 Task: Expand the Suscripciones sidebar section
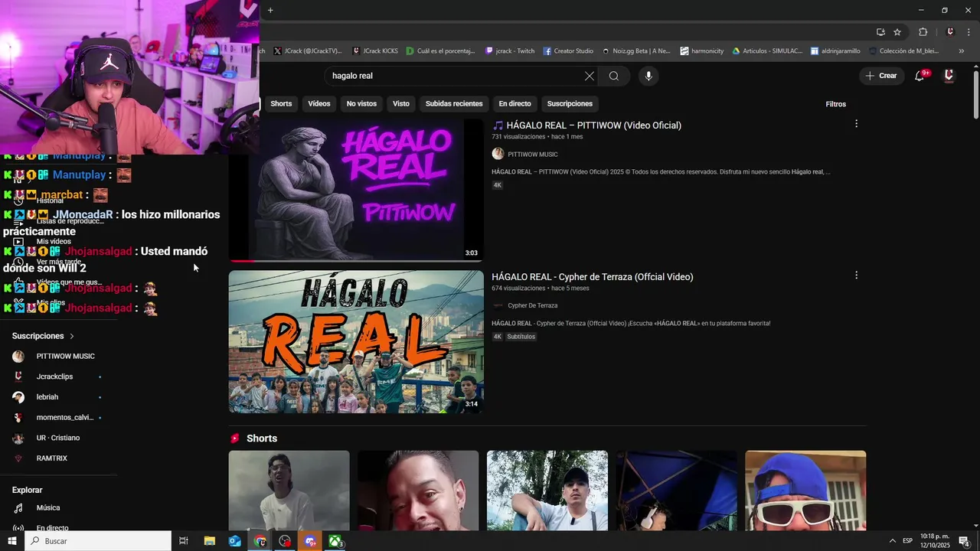44,336
